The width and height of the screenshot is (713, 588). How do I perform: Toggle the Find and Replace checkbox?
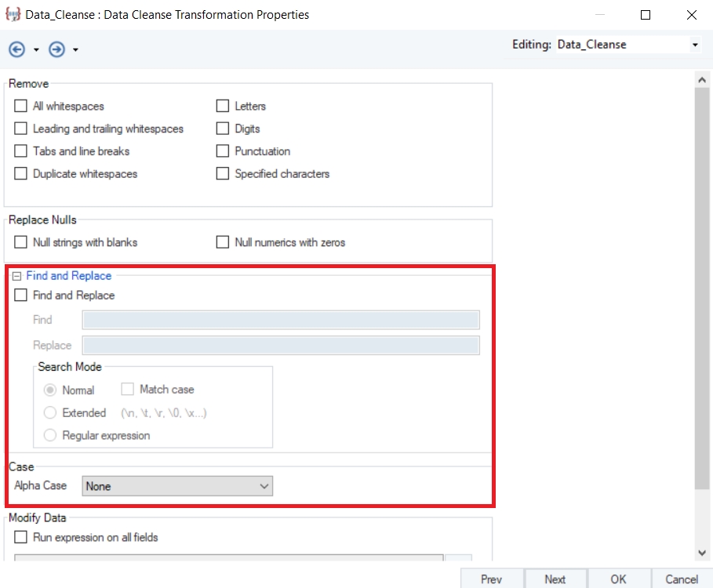[x=21, y=296]
